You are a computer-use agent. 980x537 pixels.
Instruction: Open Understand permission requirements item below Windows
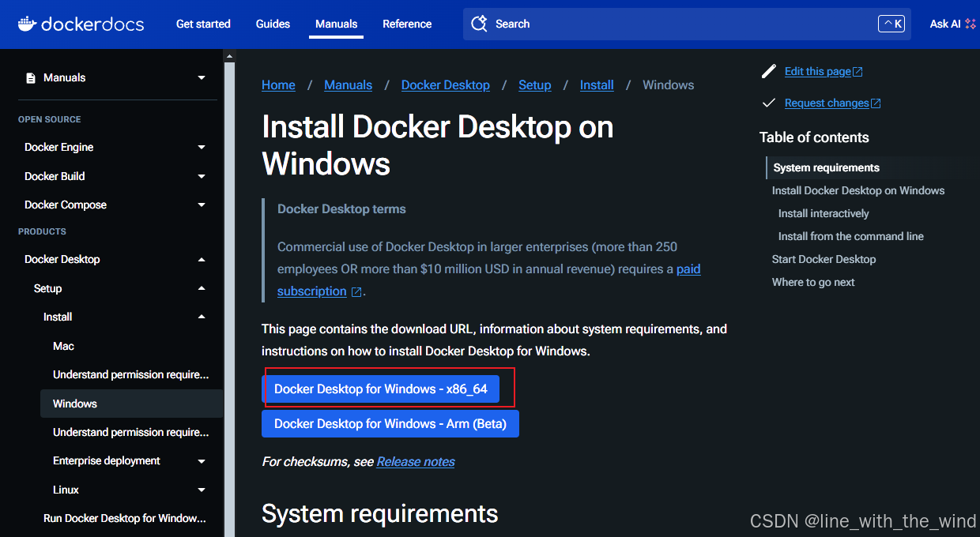(x=131, y=432)
